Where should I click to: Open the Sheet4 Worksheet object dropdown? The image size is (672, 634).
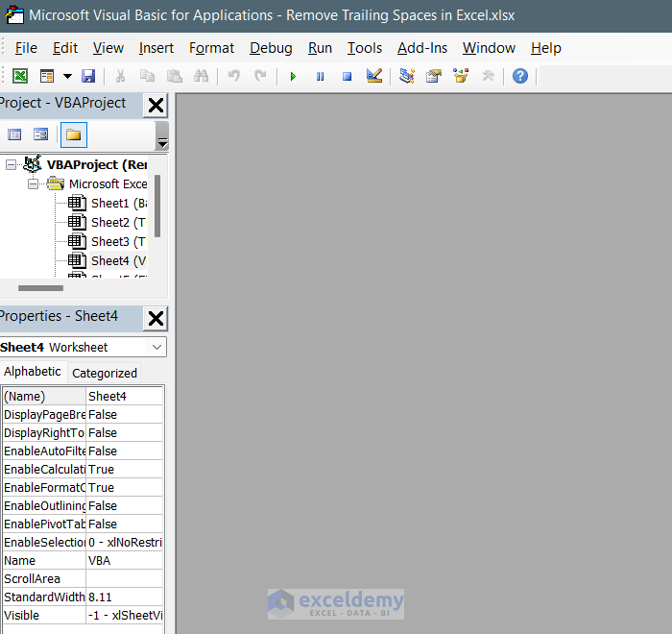click(156, 347)
